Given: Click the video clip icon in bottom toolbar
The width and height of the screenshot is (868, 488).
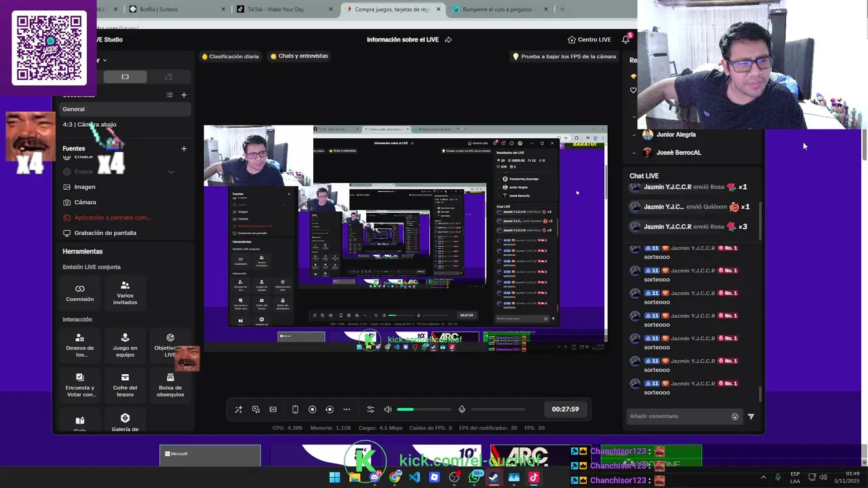Looking at the screenshot, I should pyautogui.click(x=273, y=409).
